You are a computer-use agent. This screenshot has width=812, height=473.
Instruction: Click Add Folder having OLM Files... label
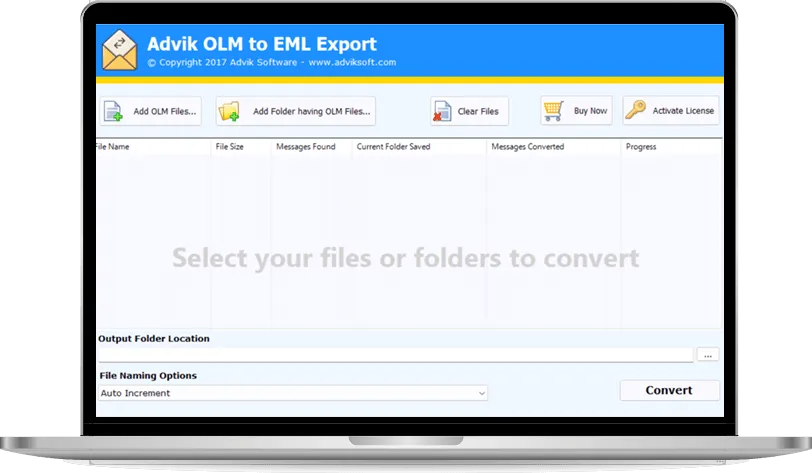coord(312,111)
